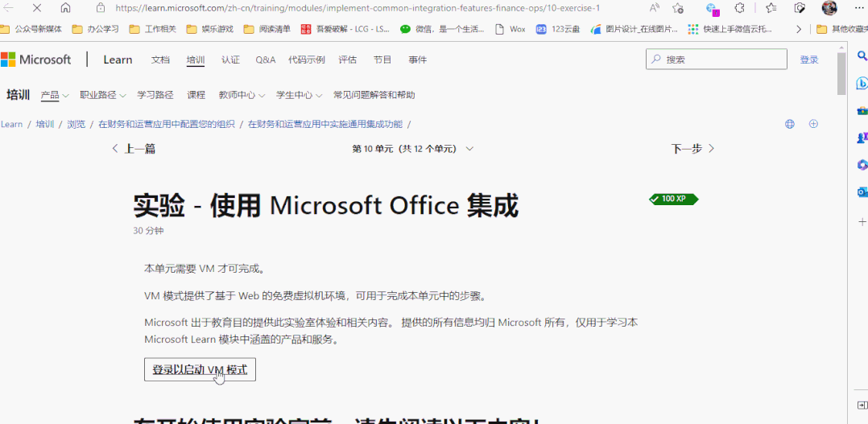Open the 快速上手微信云托 bookmark

730,29
